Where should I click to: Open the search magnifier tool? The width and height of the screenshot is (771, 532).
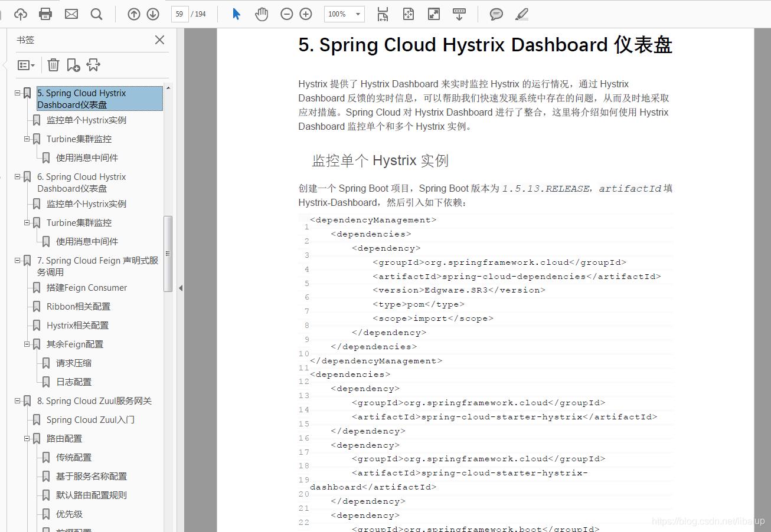tap(97, 14)
